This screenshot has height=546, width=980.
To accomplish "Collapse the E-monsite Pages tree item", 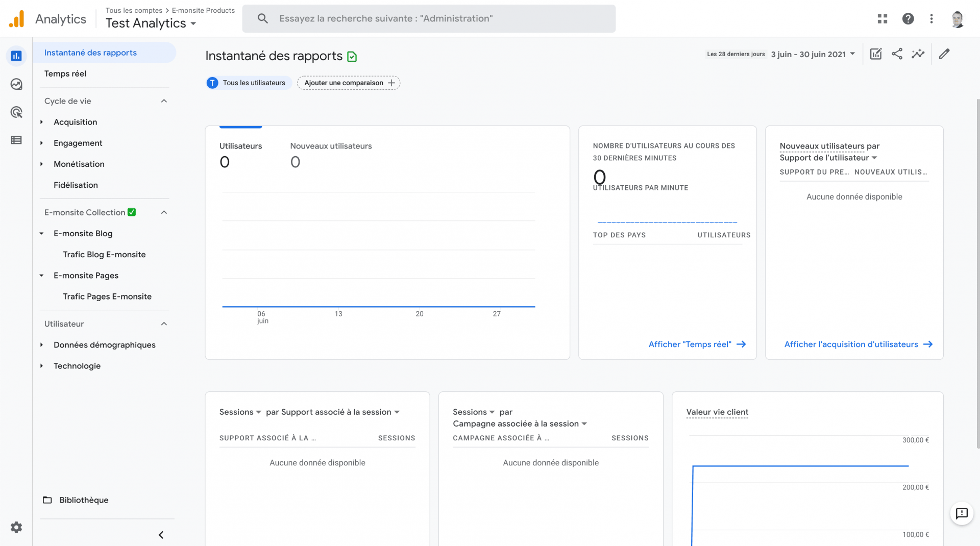I will point(42,275).
